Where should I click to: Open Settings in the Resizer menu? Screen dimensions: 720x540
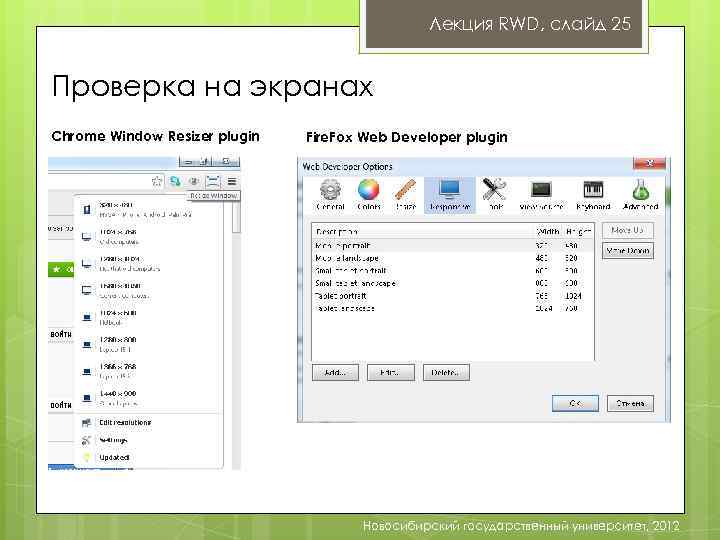tap(148, 440)
